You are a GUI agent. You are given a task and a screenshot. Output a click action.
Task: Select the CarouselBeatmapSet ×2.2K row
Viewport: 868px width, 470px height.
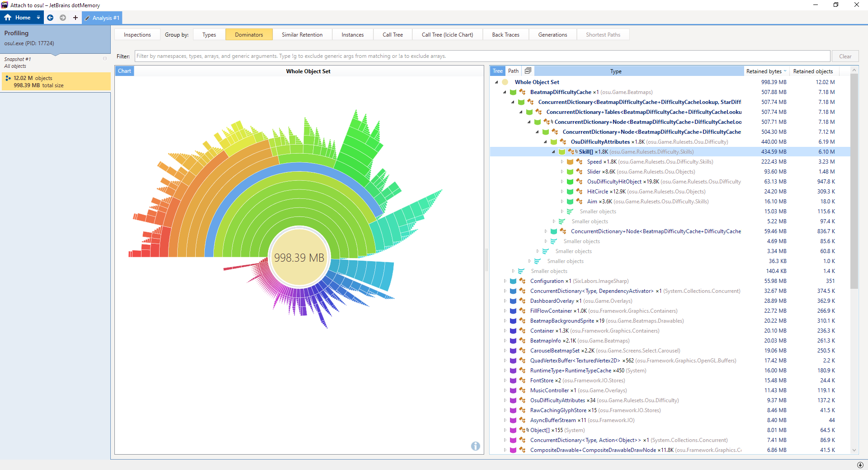pyautogui.click(x=670, y=351)
